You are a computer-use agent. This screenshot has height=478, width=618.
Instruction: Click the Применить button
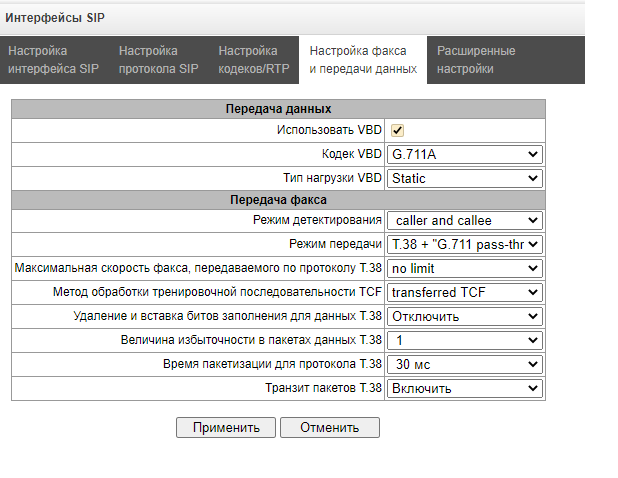point(226,428)
